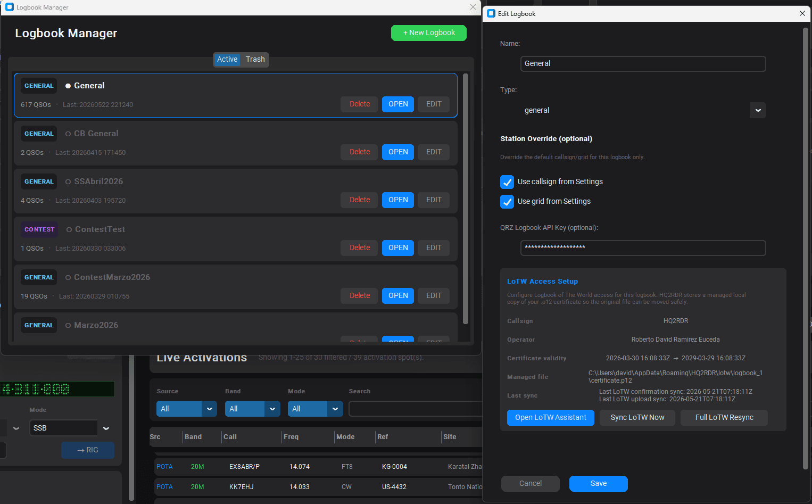
Task: Click the logbook list vertical scrollbar
Action: point(466,199)
